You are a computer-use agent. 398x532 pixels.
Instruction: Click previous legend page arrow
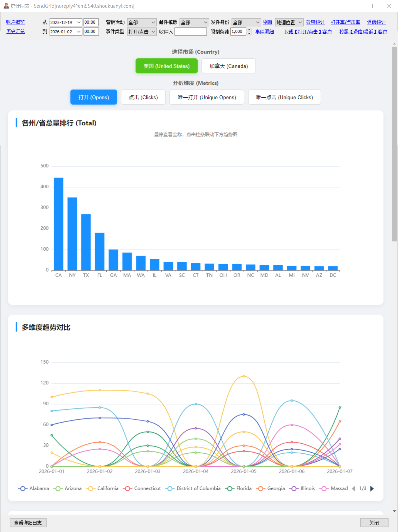coord(354,488)
